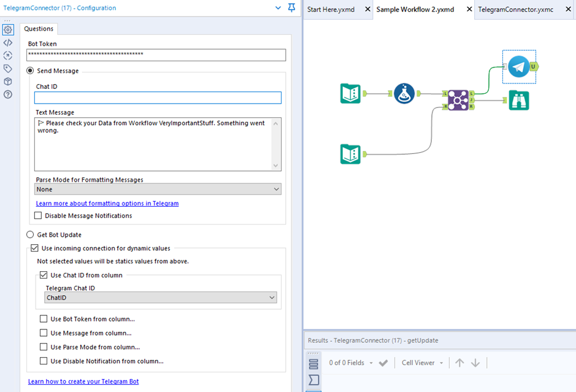The width and height of the screenshot is (576, 392).
Task: Open the Cell Viewer dropdown
Action: (422, 363)
